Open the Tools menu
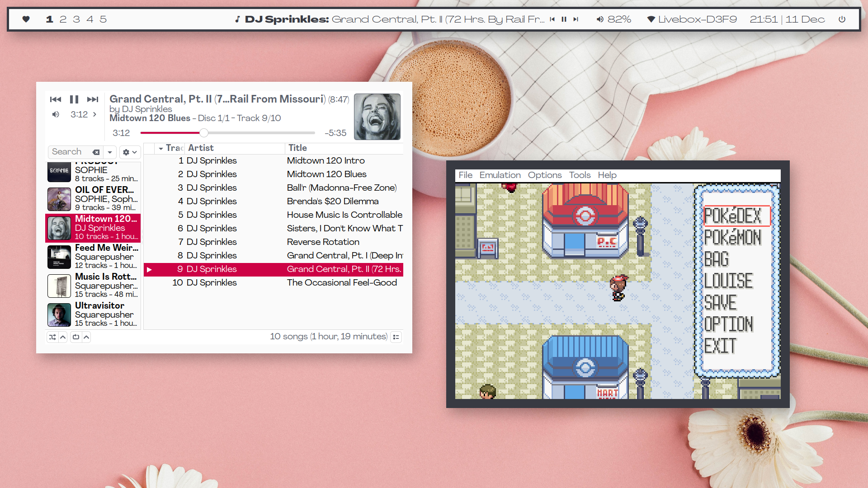The height and width of the screenshot is (488, 868). [580, 175]
